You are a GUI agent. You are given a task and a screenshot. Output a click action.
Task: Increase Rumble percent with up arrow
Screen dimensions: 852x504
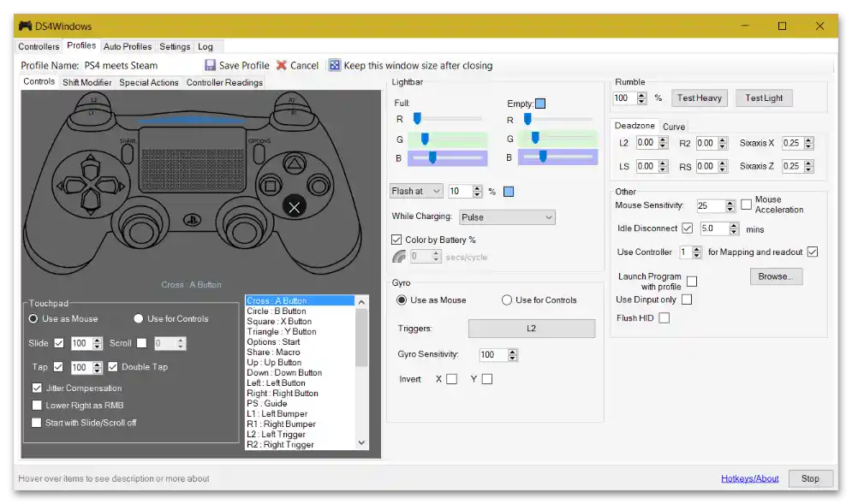coord(641,95)
